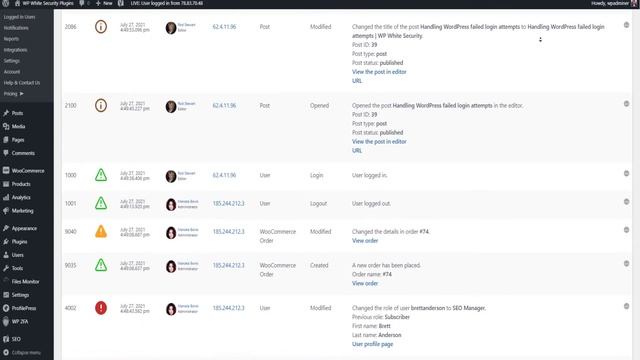Open Logged In Users submenu item

click(x=19, y=17)
